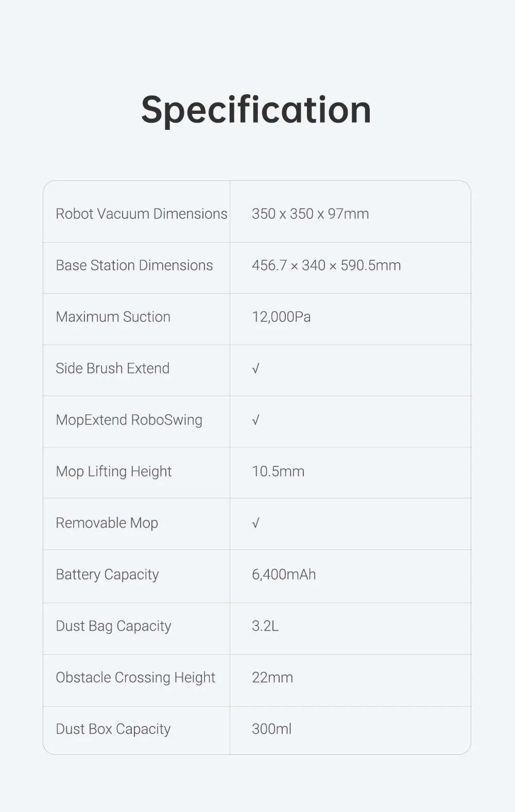515x812 pixels.
Task: Select the Maximum Suction row label
Action: pyautogui.click(x=113, y=317)
